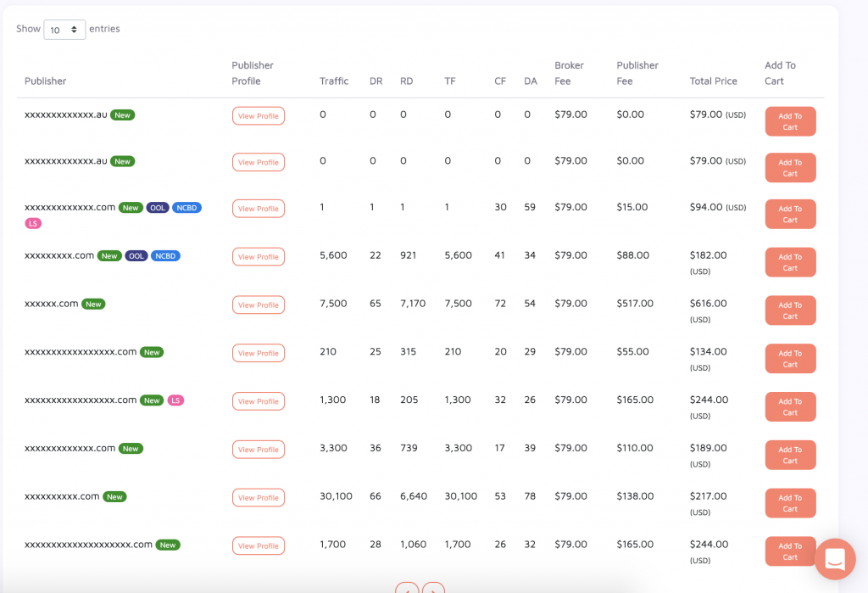Add the $94.00 listing to cart

[790, 214]
